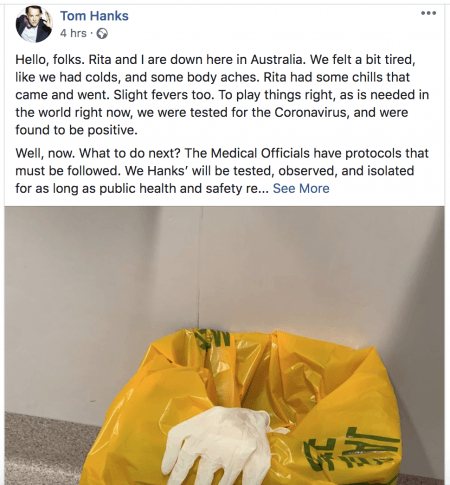Image resolution: width=450 pixels, height=485 pixels.
Task: Click the word 'Coronavirus' in the post
Action: (311, 112)
